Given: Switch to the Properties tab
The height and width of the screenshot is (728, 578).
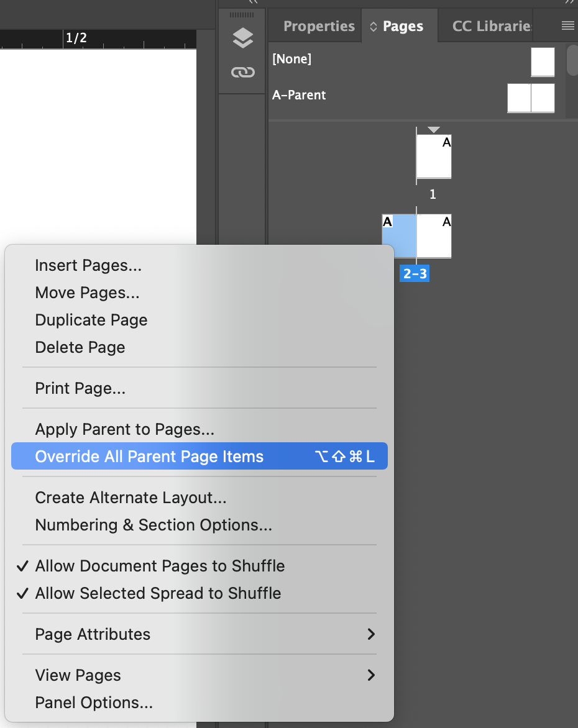Looking at the screenshot, I should pyautogui.click(x=319, y=26).
